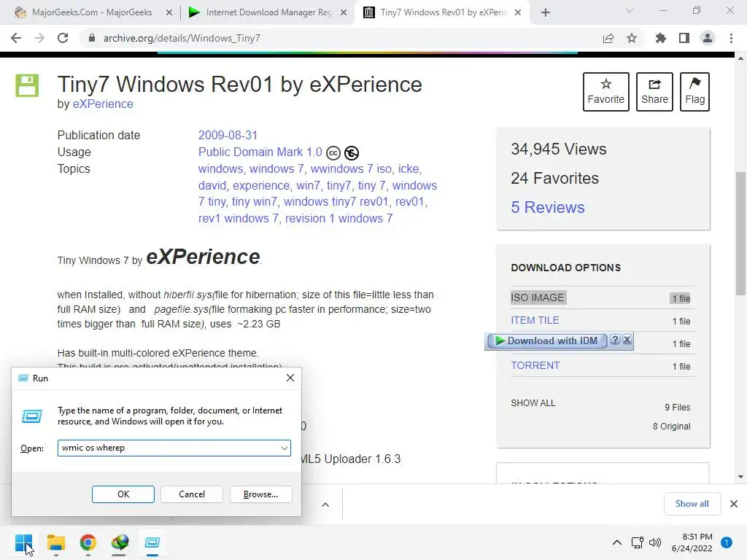This screenshot has height=560, width=747.
Task: Close the Internet Download Manager tab
Action: [x=344, y=13]
